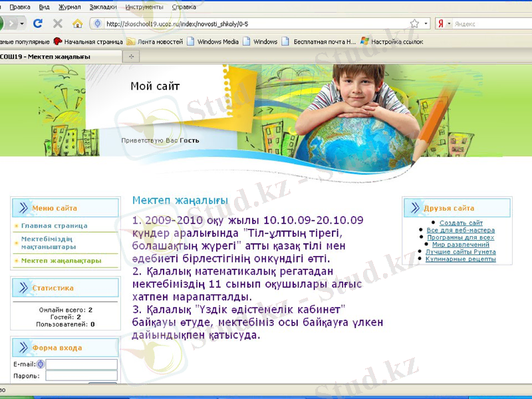Open the Кулинарные рецепты link
Viewport: 532px width, 399px height.
pyautogui.click(x=460, y=259)
